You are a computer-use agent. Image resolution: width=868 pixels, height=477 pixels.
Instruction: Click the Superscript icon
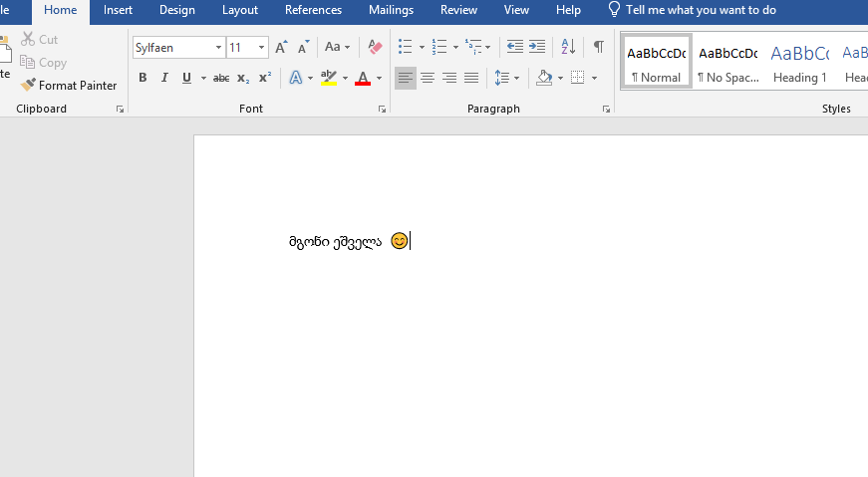265,78
